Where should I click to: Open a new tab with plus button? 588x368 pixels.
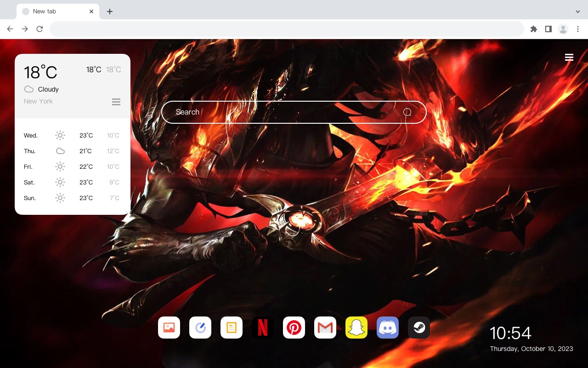pos(109,11)
